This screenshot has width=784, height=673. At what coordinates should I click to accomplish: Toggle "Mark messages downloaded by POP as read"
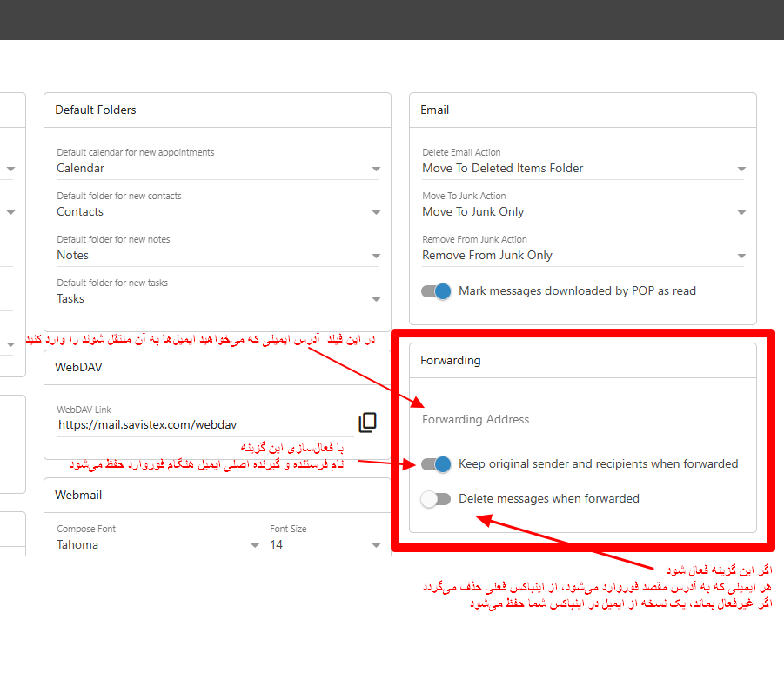[436, 291]
